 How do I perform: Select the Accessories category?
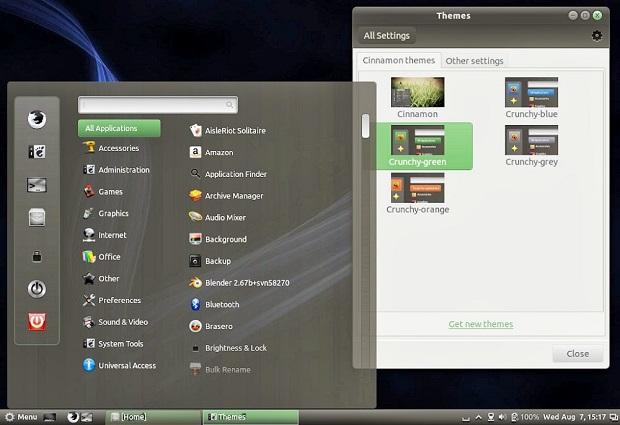point(111,148)
